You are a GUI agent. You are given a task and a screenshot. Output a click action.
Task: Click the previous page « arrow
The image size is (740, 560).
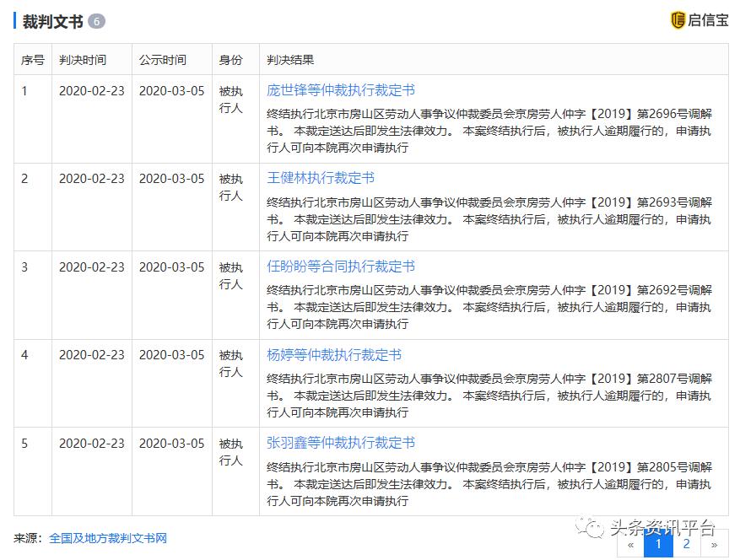point(629,546)
